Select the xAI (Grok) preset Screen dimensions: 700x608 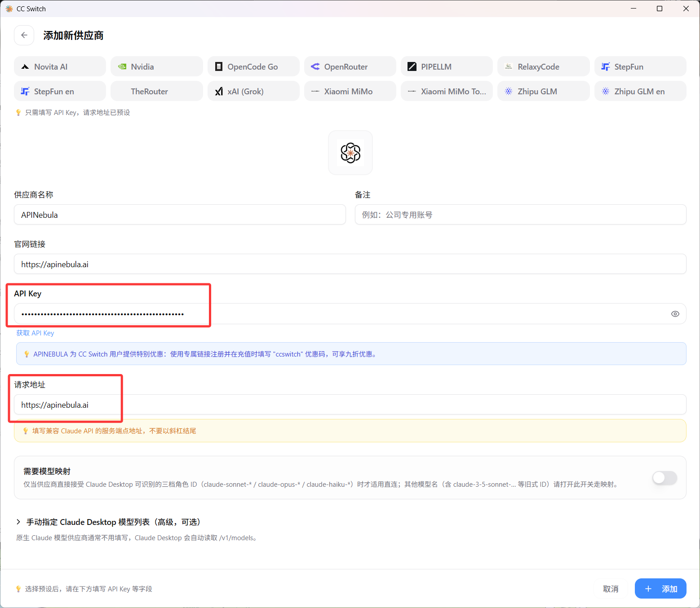click(253, 91)
